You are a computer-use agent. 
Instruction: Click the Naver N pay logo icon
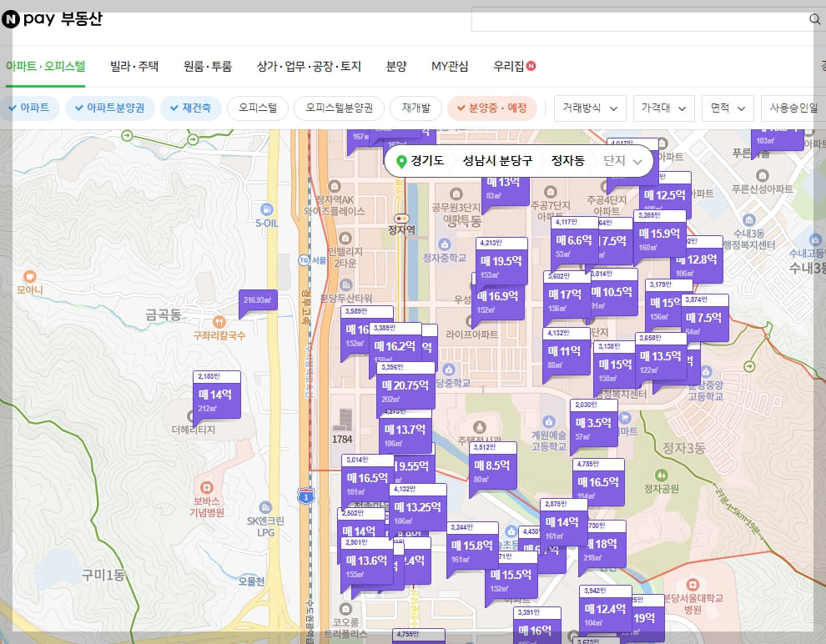(x=11, y=19)
